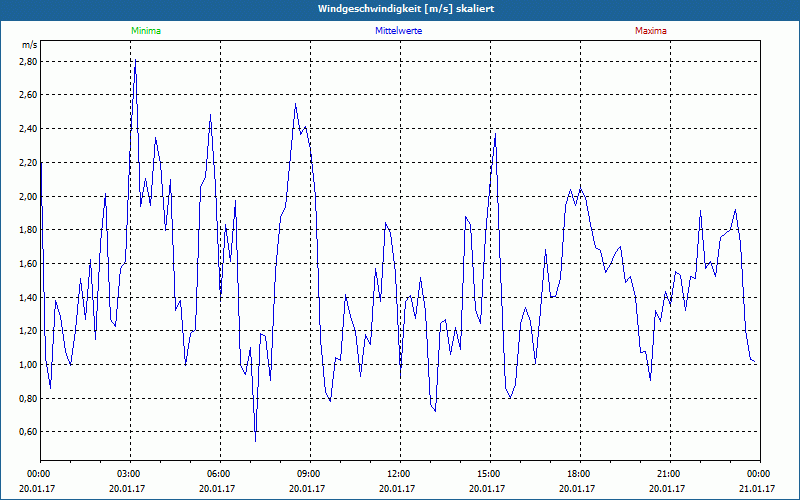Click the 1,20 y-axis value

(x=29, y=331)
